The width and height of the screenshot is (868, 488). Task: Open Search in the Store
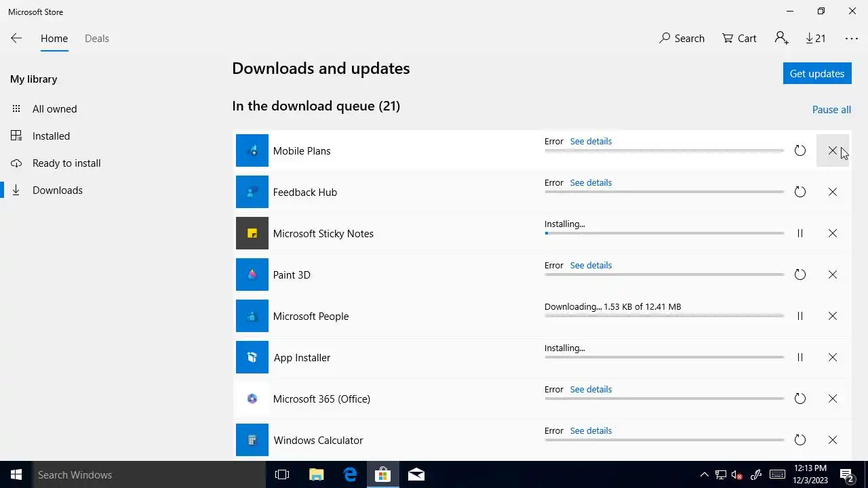[x=682, y=39]
